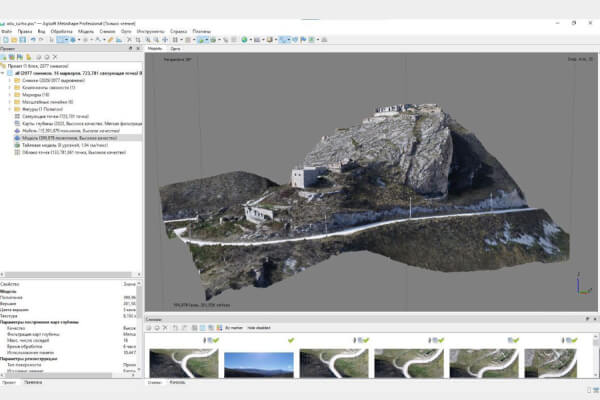Select the Облако точек tree item
Viewport: 600px width, 400px height.
(x=70, y=152)
